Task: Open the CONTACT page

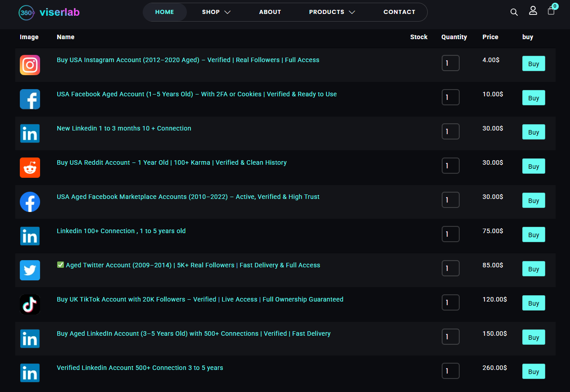Action: [399, 12]
